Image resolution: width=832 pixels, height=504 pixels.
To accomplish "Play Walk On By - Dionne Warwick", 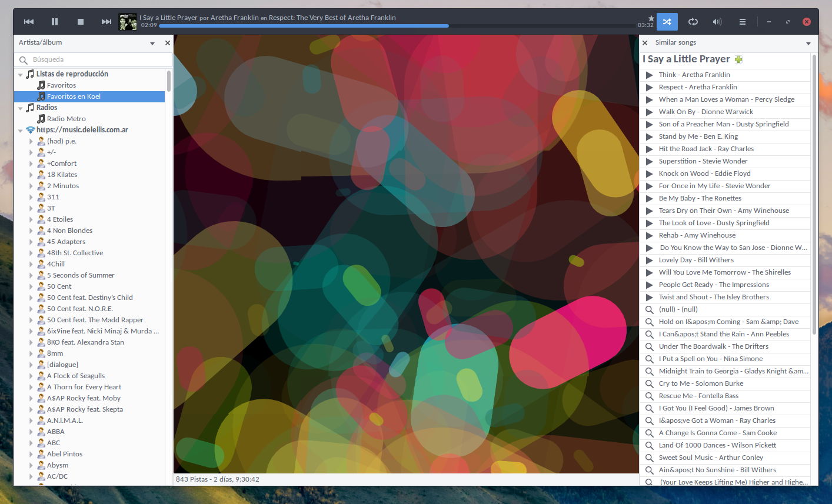I will pyautogui.click(x=650, y=112).
